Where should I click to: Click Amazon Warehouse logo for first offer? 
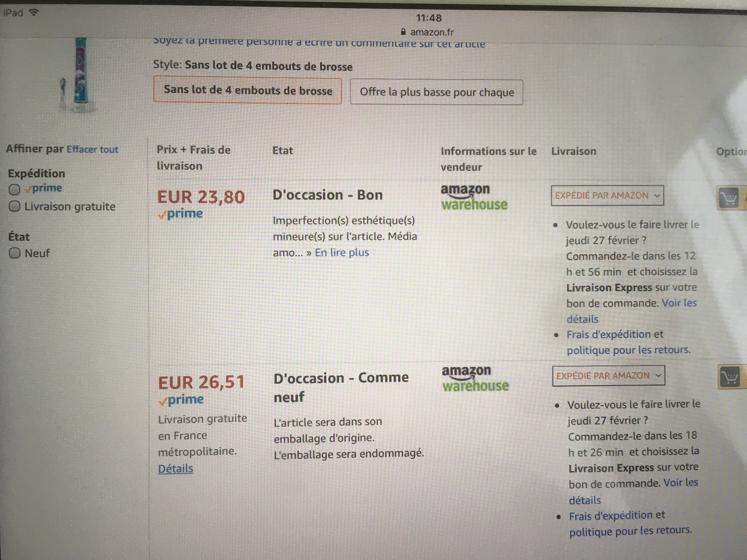pos(474,197)
